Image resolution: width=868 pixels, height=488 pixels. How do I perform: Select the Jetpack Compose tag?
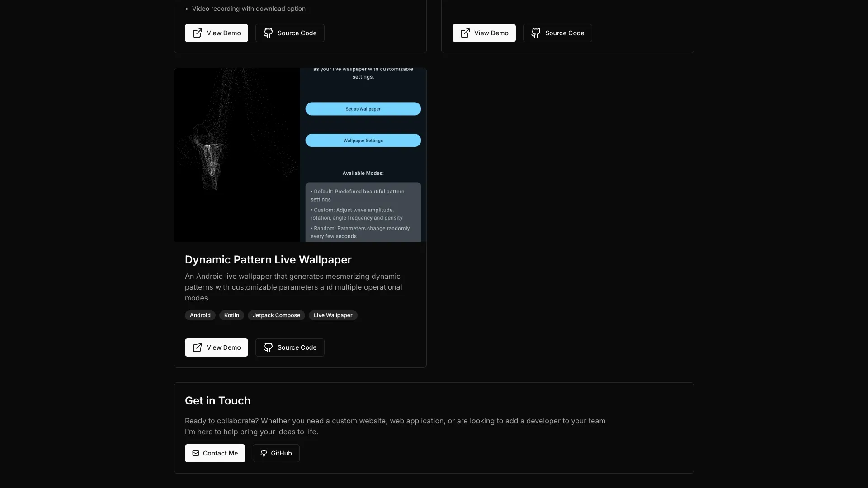click(276, 314)
